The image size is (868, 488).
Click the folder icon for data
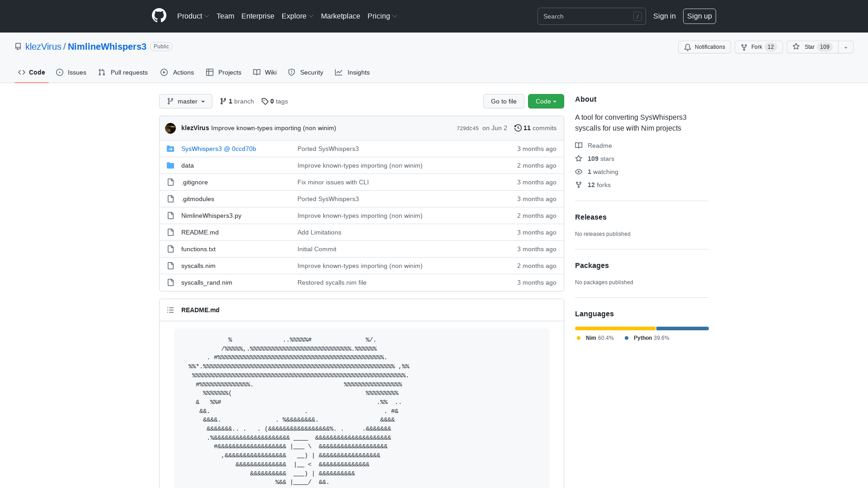(x=170, y=165)
